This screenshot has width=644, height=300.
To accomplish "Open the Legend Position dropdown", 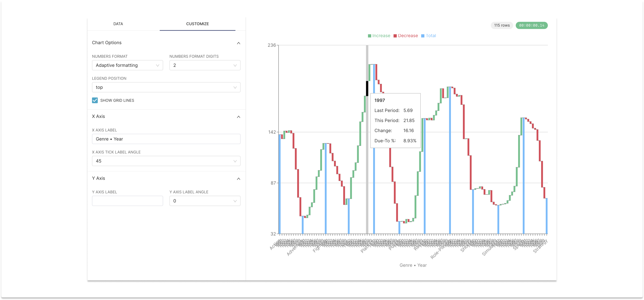I will tap(166, 87).
